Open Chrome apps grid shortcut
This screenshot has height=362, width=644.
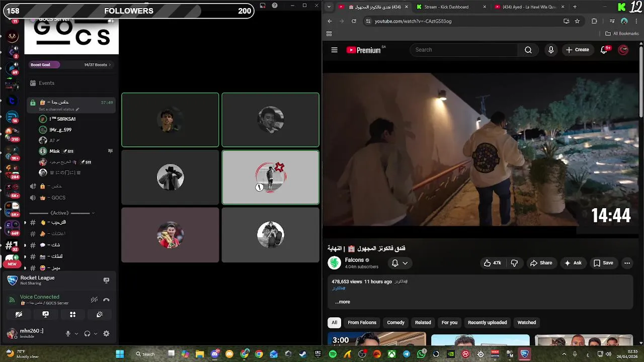coord(329,34)
